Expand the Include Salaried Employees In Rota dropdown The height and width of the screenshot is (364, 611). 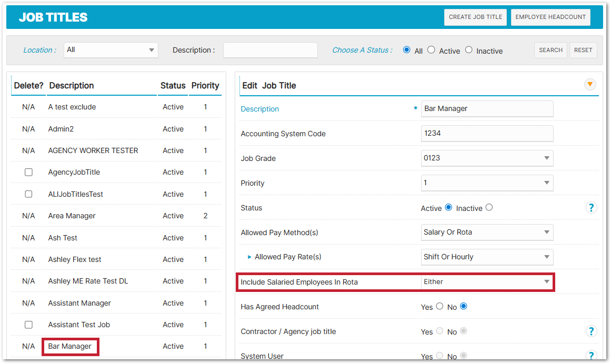(x=487, y=282)
